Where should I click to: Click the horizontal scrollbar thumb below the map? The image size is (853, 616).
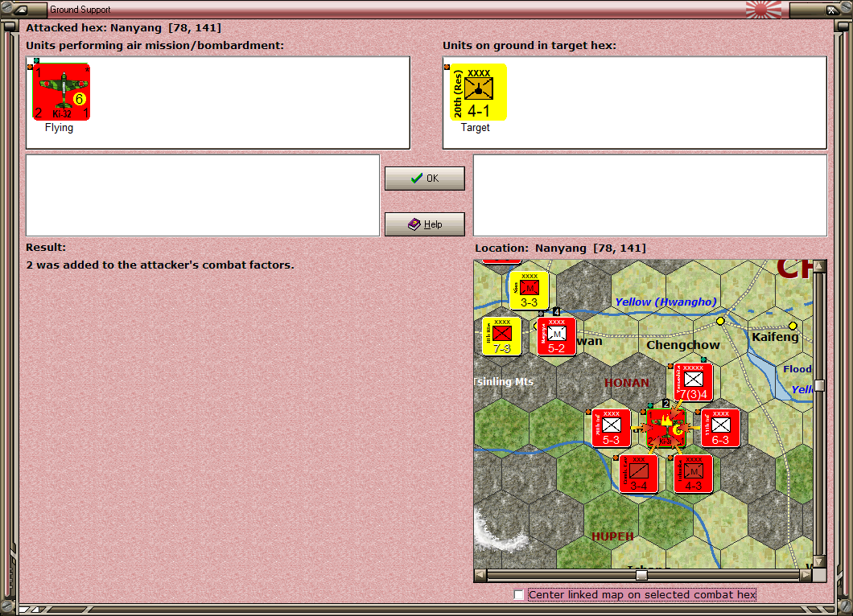pyautogui.click(x=641, y=574)
